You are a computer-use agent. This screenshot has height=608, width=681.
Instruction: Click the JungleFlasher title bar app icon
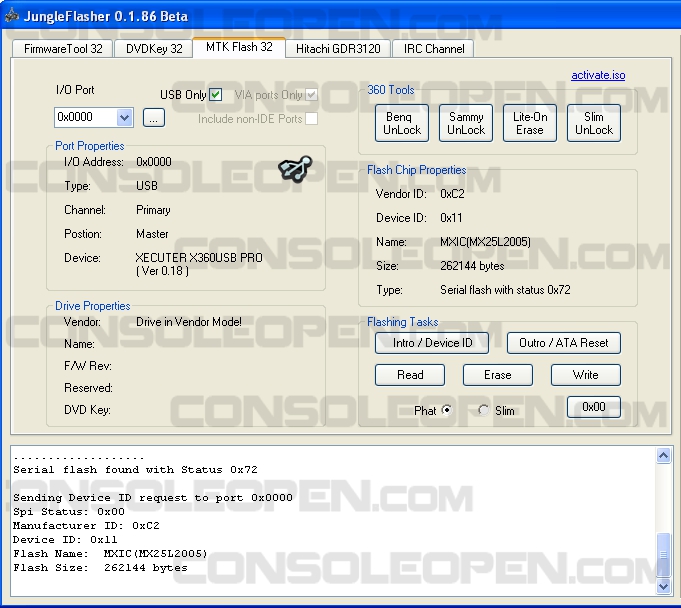point(12,16)
